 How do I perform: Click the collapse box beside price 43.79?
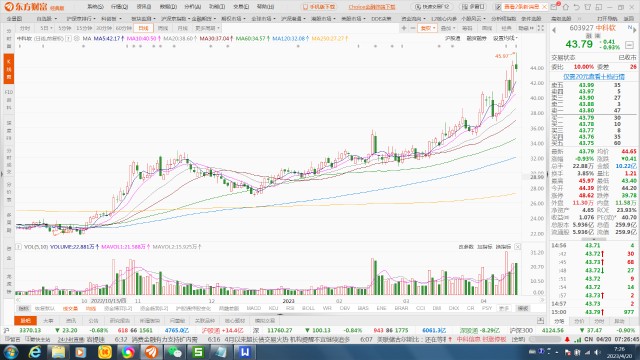(x=629, y=45)
